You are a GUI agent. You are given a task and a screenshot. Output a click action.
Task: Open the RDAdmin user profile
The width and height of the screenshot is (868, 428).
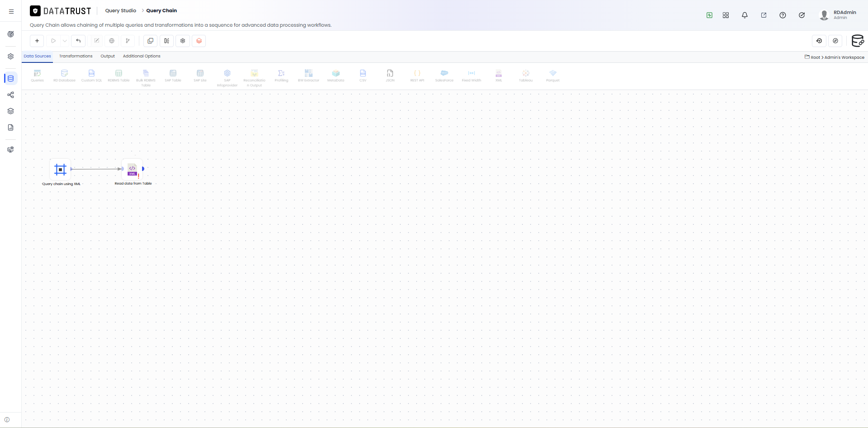[838, 15]
